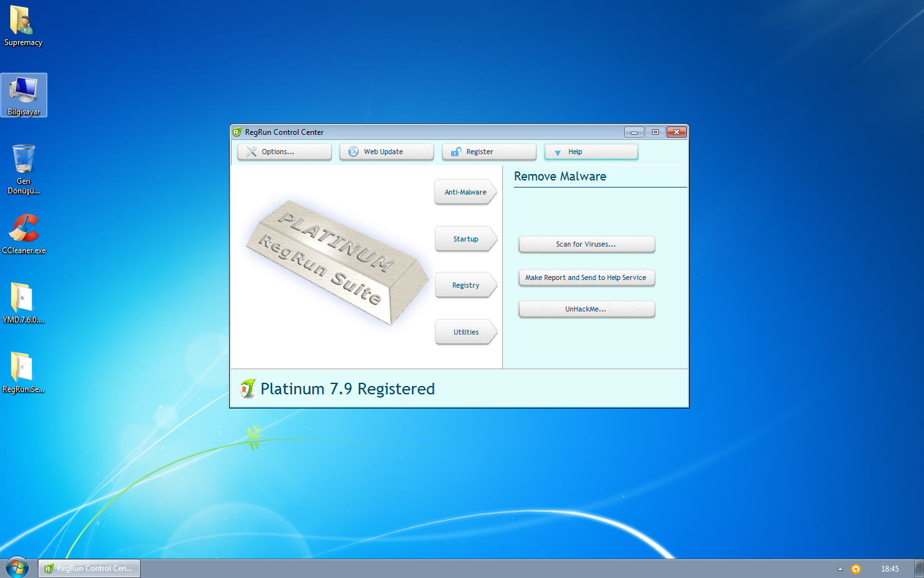Select the Registry tab
924x578 pixels.
coord(466,285)
